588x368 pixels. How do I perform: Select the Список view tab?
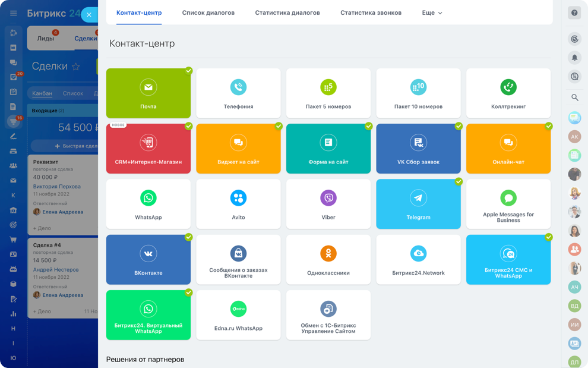(x=72, y=93)
